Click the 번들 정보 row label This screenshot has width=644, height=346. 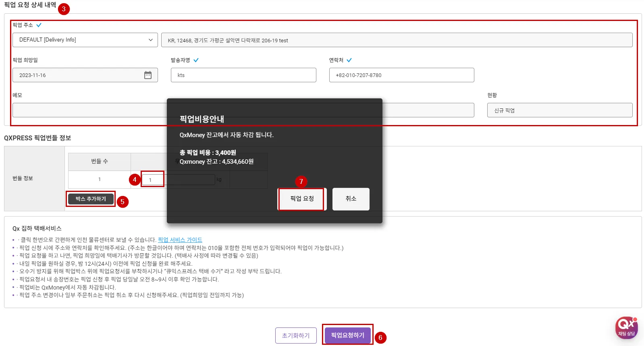click(23, 178)
